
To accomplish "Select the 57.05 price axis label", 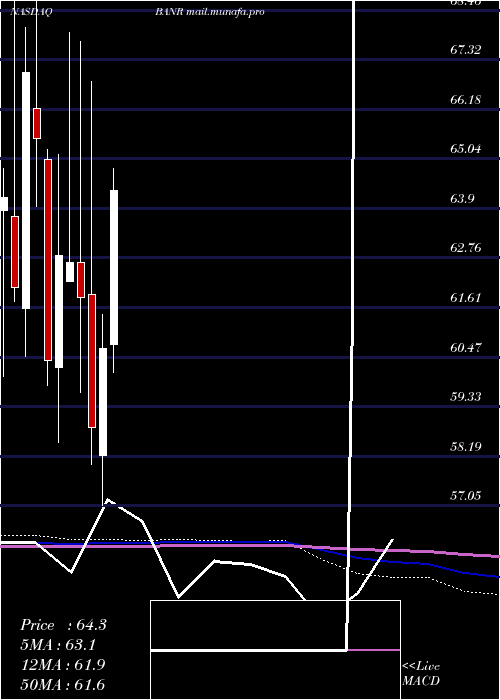I will [x=466, y=496].
